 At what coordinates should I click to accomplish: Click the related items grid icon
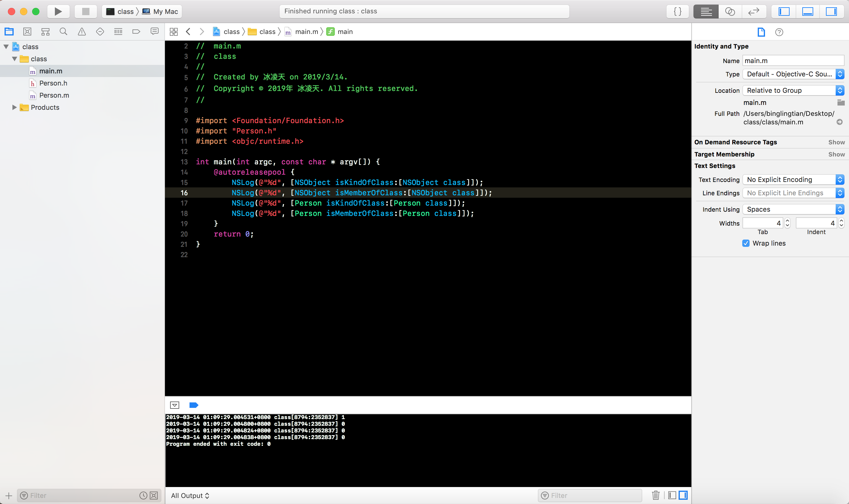pyautogui.click(x=173, y=32)
